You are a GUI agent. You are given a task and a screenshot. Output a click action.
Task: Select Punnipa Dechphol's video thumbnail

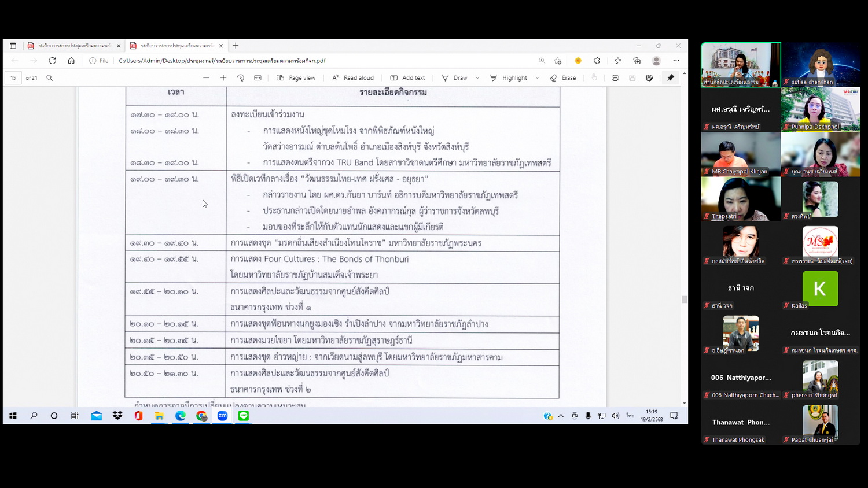point(820,109)
